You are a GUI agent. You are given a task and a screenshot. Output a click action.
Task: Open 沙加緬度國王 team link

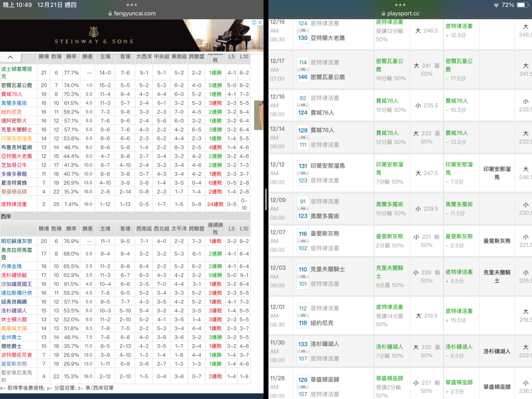17,284
